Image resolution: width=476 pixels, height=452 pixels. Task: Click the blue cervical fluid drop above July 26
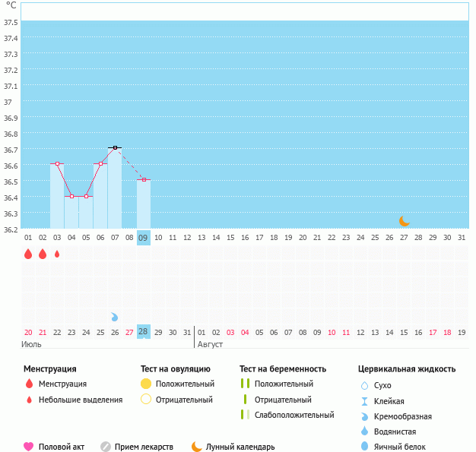(x=115, y=316)
